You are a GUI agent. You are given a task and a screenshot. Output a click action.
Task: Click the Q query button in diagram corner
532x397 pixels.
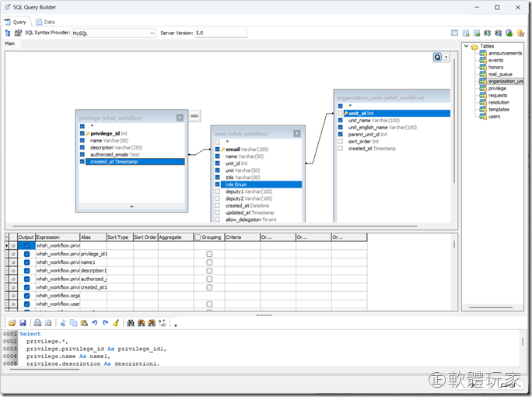tap(437, 58)
